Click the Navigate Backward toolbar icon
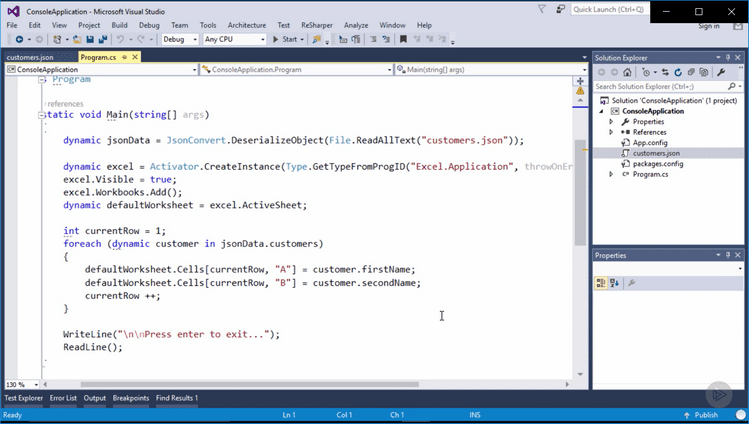This screenshot has width=749, height=424. coord(19,40)
